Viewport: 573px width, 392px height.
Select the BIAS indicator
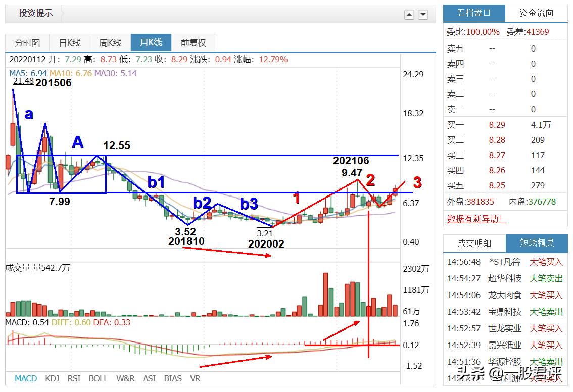[173, 378]
